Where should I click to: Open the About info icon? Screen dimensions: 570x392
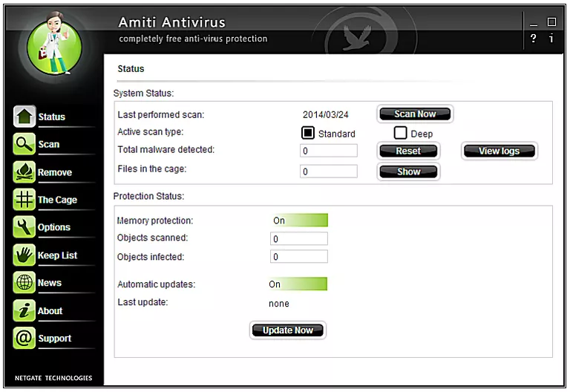click(24, 310)
